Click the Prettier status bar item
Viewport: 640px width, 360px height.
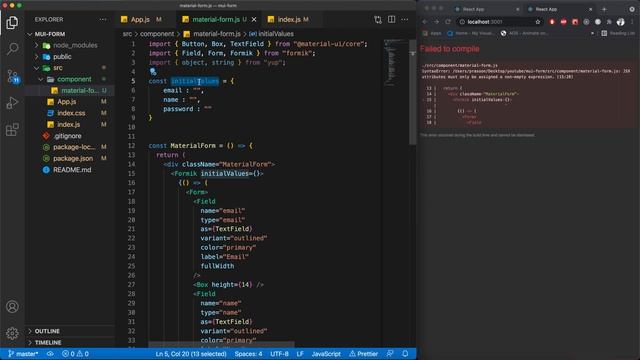tap(363, 354)
